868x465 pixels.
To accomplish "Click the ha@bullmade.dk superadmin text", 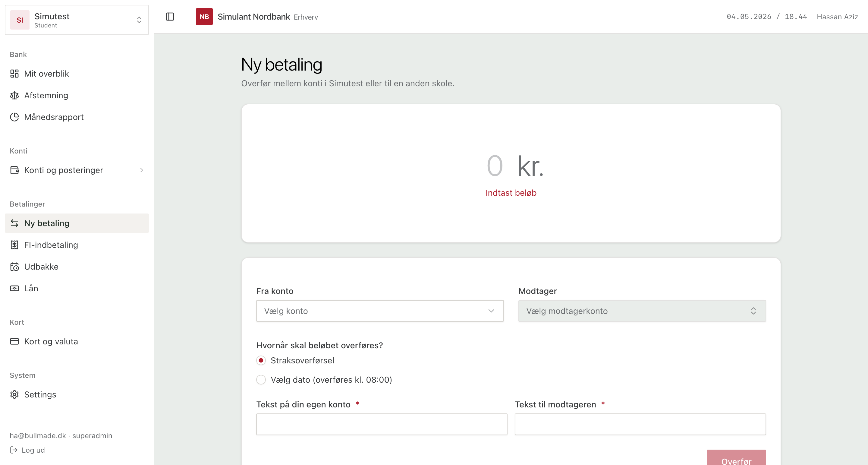I will (x=61, y=435).
